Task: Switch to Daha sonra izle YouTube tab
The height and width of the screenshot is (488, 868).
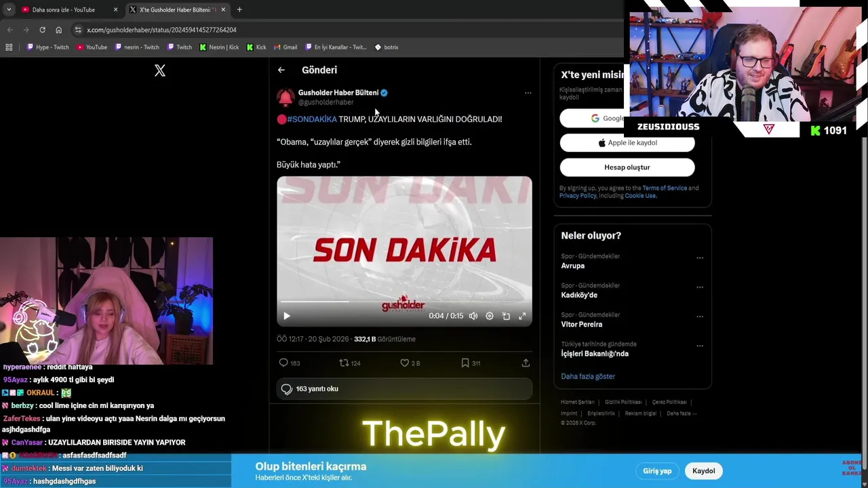Action: pos(64,9)
